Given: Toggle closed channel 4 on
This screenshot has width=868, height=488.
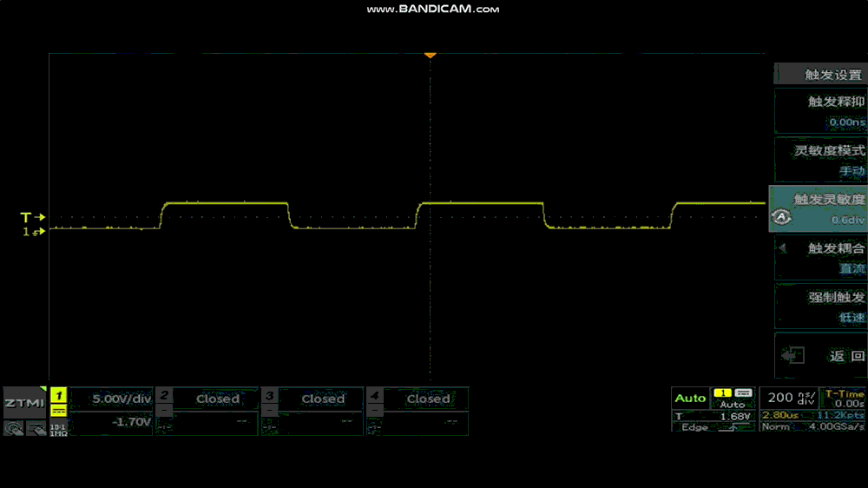Looking at the screenshot, I should click(x=418, y=399).
